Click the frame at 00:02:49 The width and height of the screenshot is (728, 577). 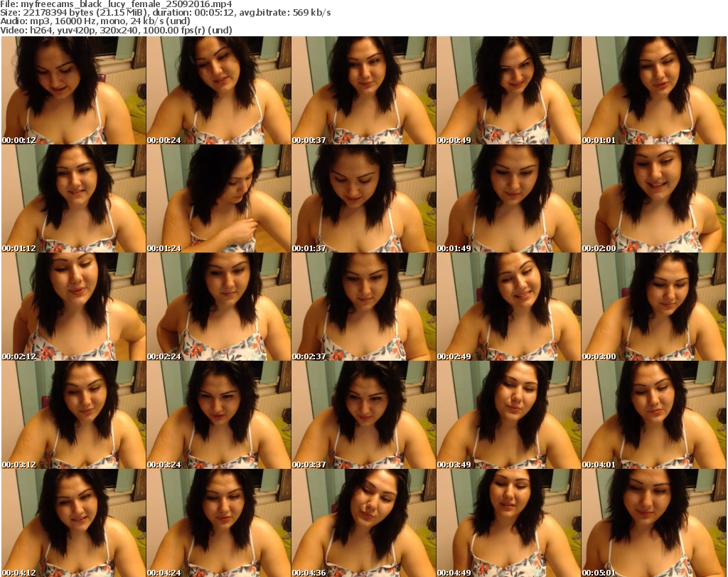point(508,307)
